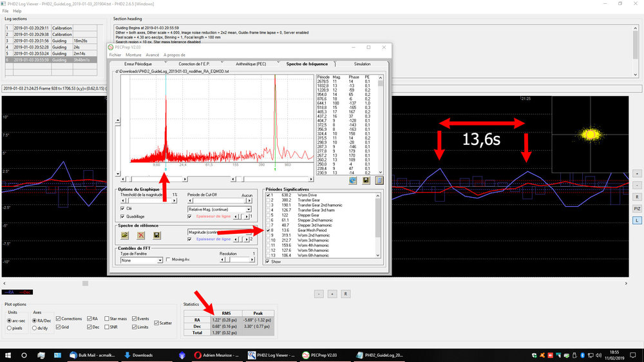Open the Monture menu
Screen dimensions: 644x362
133,55
